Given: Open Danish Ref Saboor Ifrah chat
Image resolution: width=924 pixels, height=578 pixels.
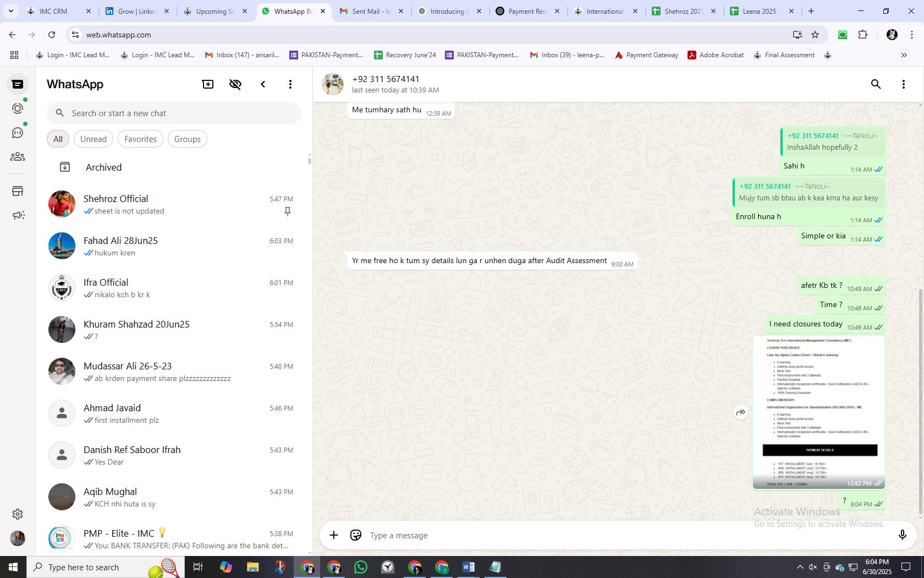Looking at the screenshot, I should click(x=174, y=455).
